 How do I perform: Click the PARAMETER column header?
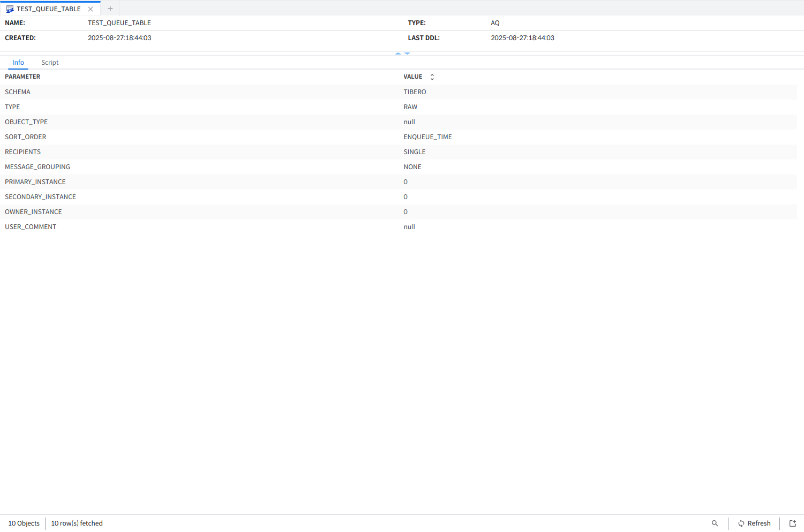point(22,77)
